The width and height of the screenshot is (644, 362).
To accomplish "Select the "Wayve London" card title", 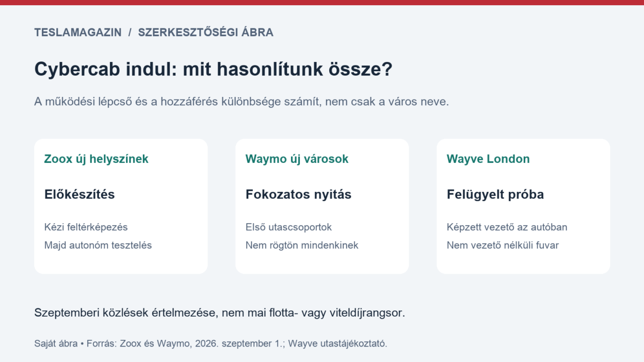I will coord(488,159).
